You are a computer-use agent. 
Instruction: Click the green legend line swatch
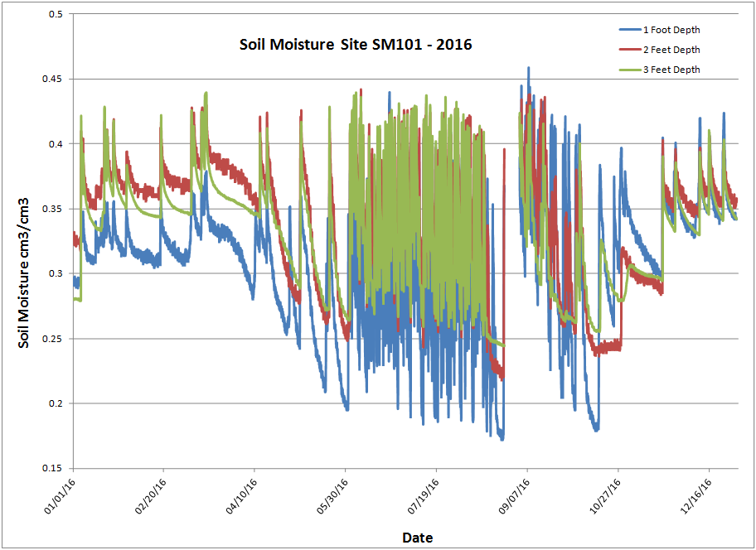630,70
